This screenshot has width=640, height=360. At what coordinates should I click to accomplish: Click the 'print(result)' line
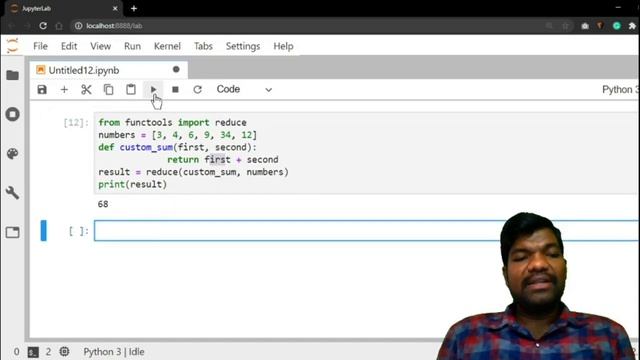point(133,184)
